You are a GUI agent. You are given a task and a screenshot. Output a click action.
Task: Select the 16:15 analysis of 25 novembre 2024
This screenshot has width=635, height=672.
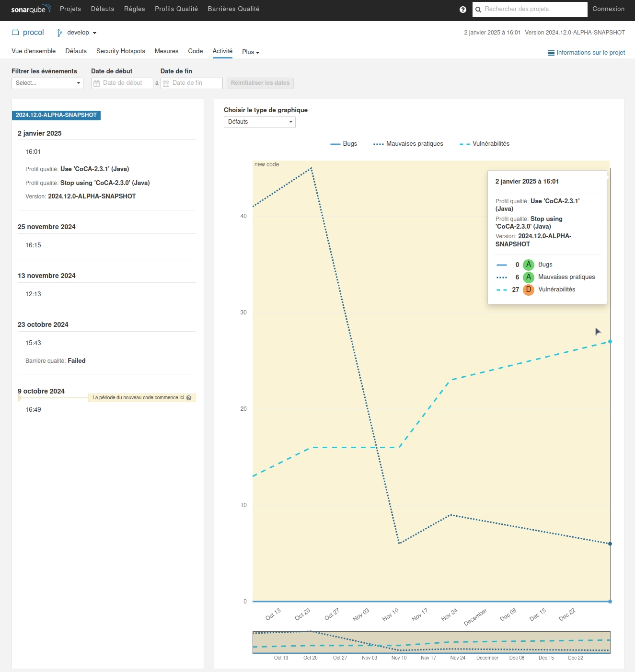pyautogui.click(x=33, y=245)
